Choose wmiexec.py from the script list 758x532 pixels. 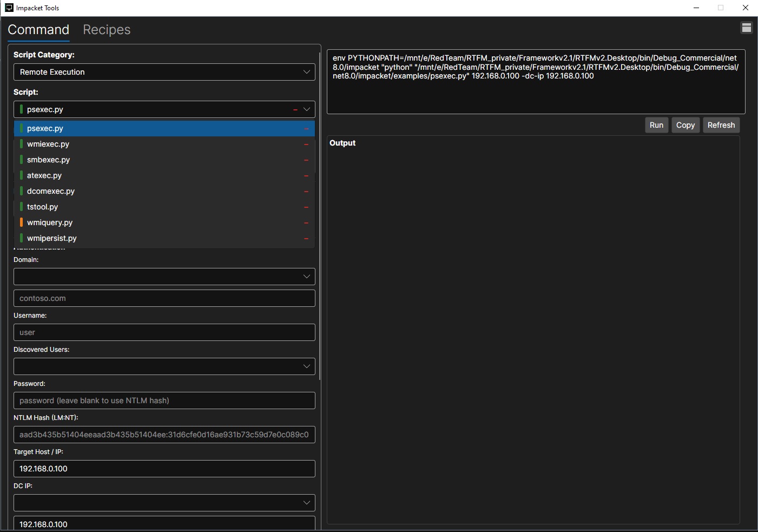[164, 144]
